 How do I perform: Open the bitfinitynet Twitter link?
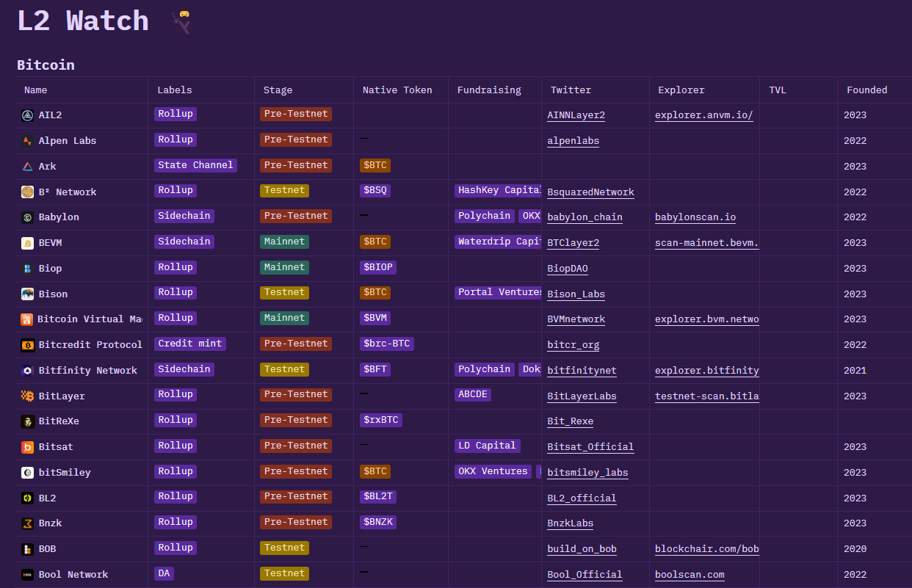(582, 371)
